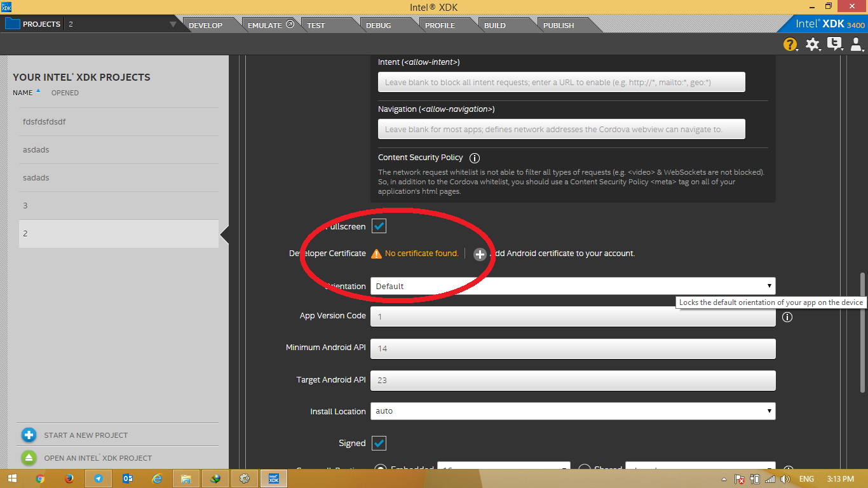Open the Windows Start button

[12, 478]
